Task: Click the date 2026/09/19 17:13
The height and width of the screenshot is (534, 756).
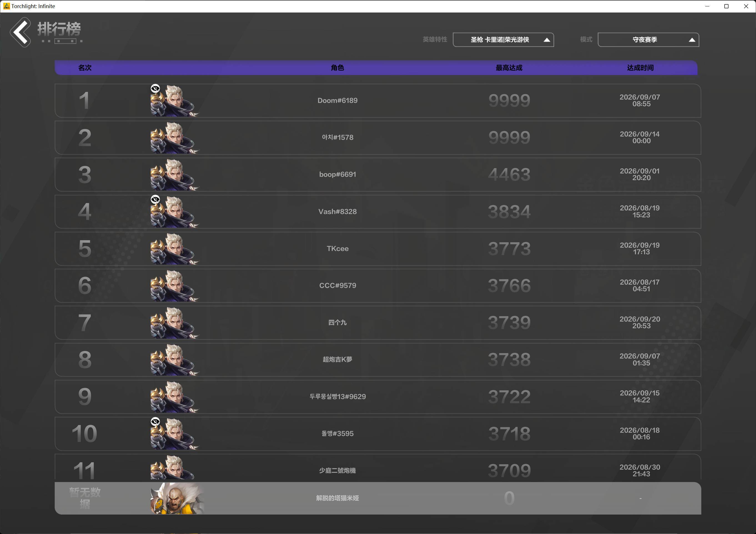Action: (640, 248)
